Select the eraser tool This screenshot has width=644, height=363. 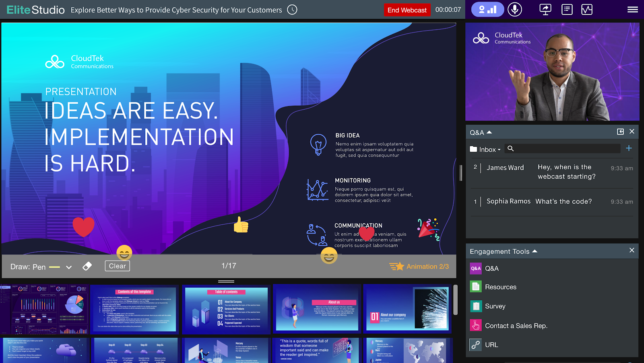coord(87,266)
